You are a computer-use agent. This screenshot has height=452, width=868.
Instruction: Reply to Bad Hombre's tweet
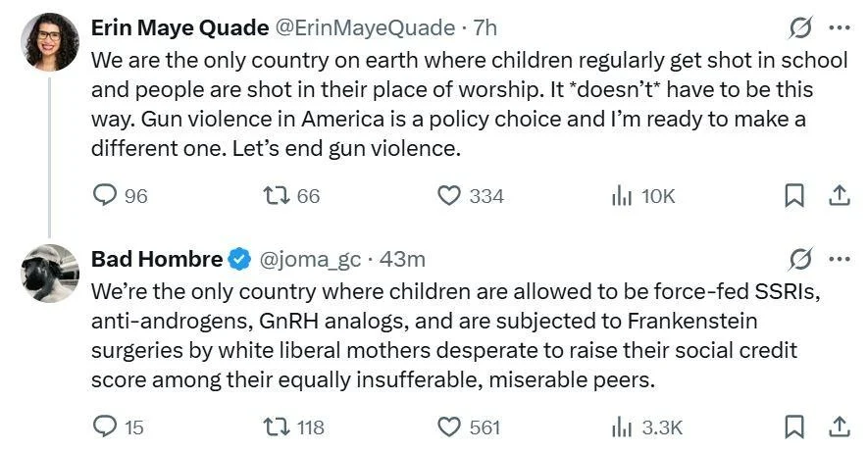(x=105, y=427)
